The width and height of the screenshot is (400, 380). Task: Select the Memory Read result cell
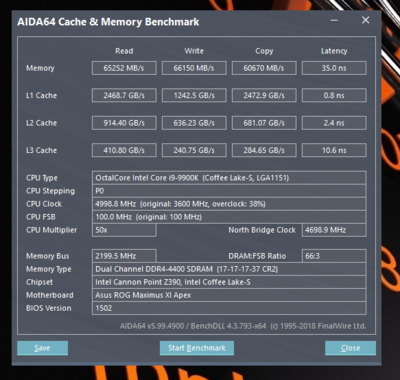pos(124,68)
